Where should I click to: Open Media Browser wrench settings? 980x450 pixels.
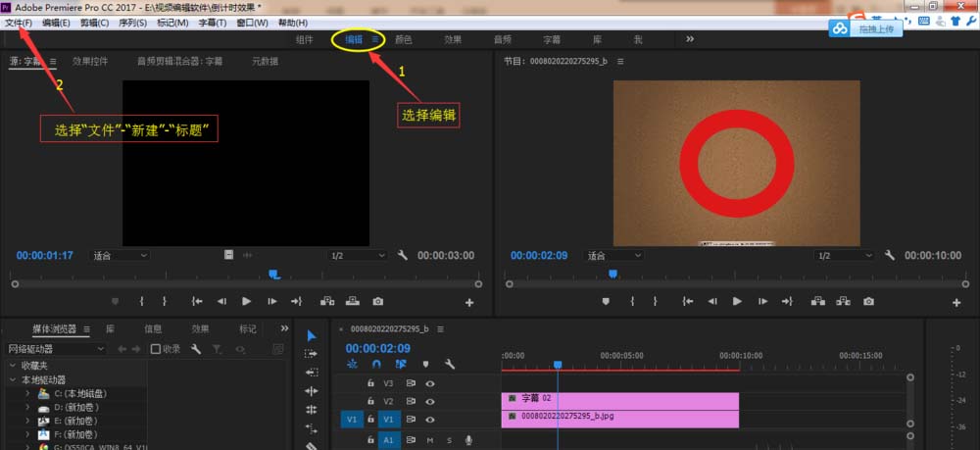(x=196, y=349)
